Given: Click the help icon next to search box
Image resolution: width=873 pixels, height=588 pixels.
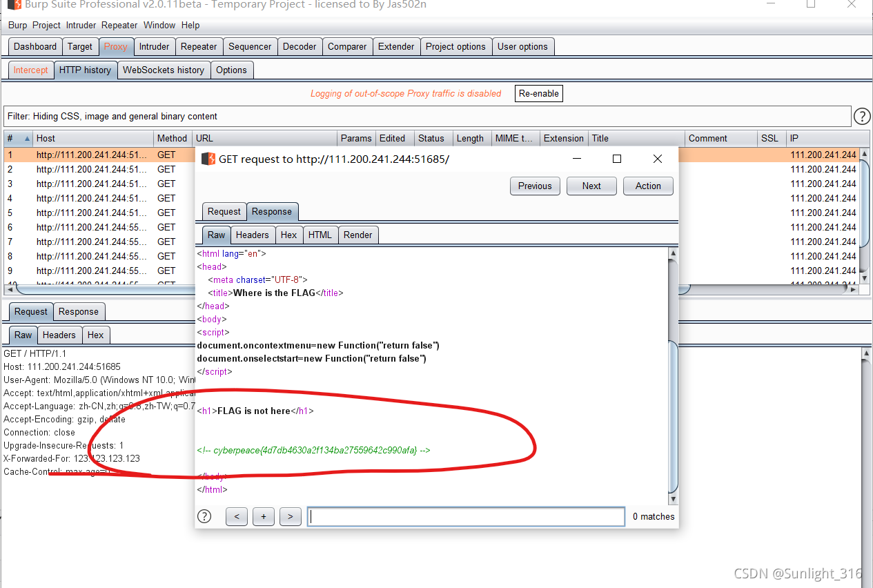Looking at the screenshot, I should point(204,516).
